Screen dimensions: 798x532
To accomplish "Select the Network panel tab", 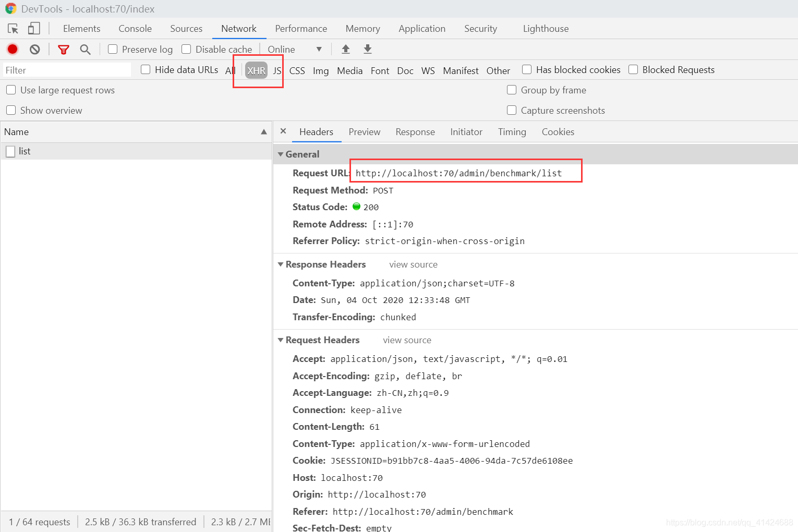I will [239, 29].
